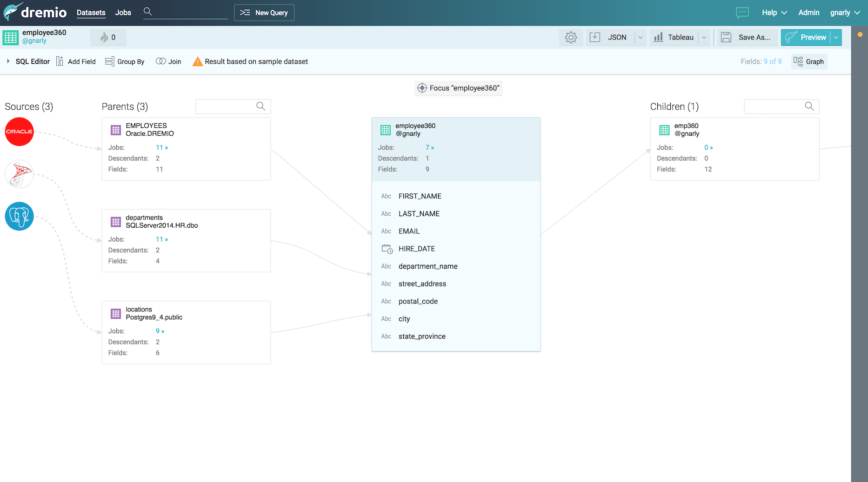Open EMPLOYEES jobs link 11
Image resolution: width=868 pixels, height=482 pixels.
coord(162,147)
